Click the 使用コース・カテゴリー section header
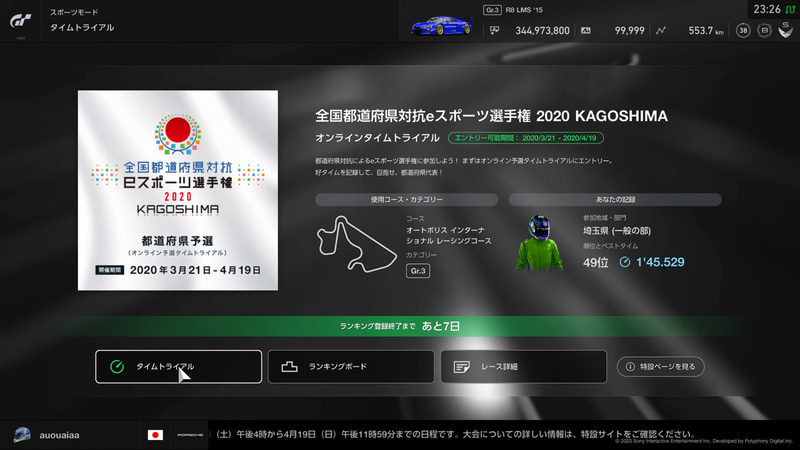 coord(407,199)
